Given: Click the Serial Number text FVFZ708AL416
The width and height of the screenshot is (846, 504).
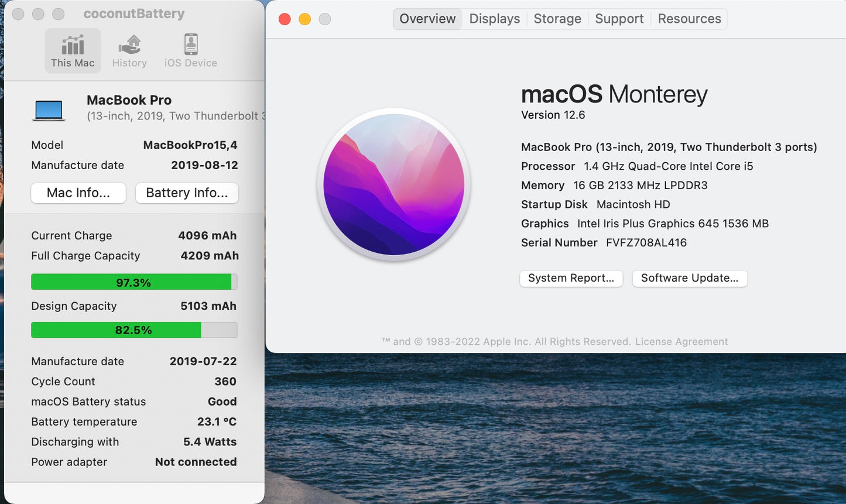Looking at the screenshot, I should tap(646, 242).
